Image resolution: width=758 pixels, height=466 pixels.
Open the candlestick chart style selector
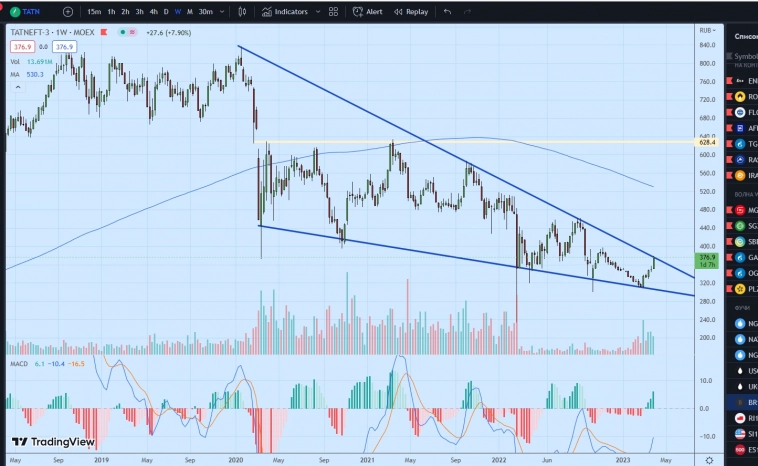(242, 12)
